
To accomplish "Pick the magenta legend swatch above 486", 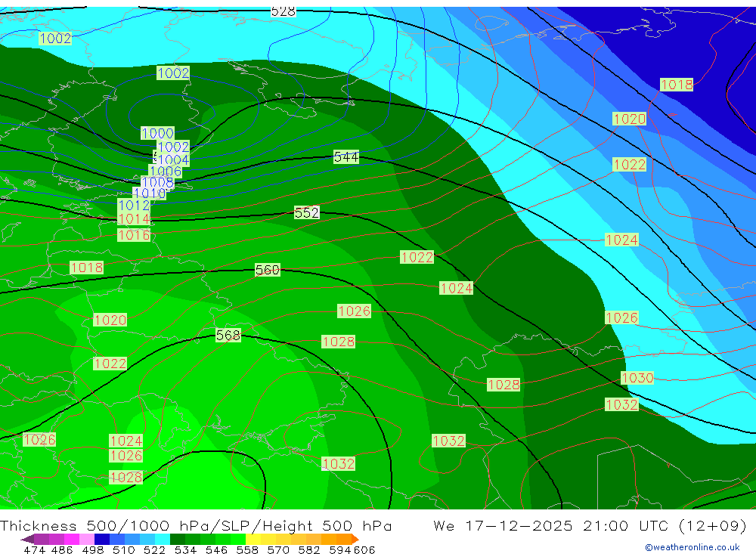I will pyautogui.click(x=70, y=539).
